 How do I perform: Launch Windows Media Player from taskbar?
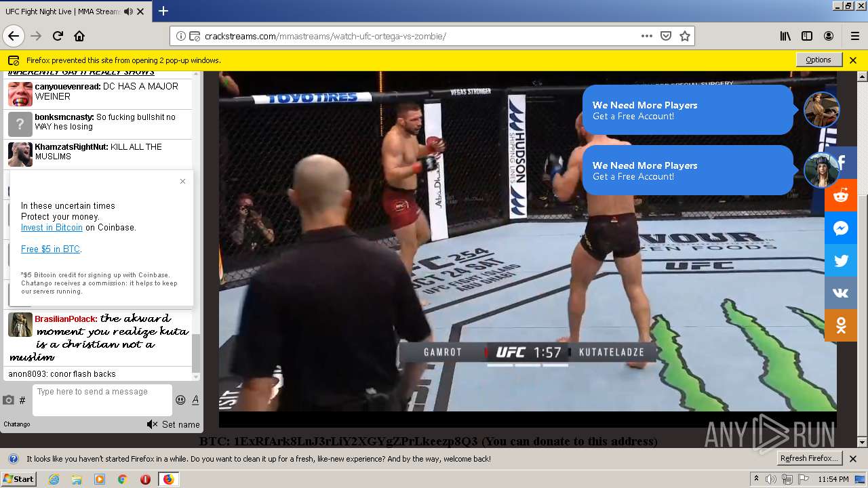coord(100,479)
